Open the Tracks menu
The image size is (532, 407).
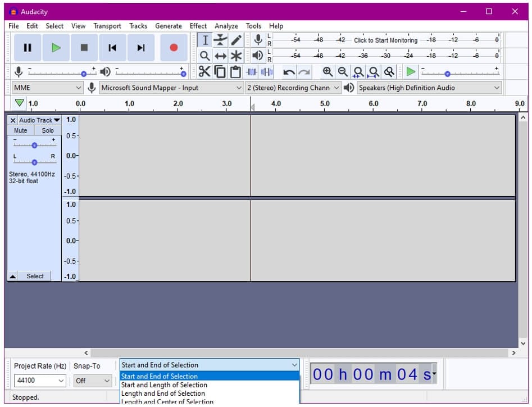coord(138,26)
